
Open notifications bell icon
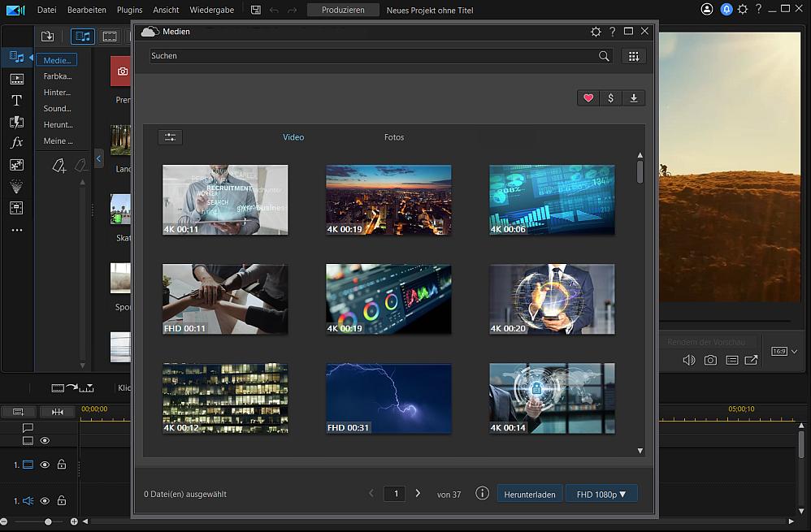(726, 9)
